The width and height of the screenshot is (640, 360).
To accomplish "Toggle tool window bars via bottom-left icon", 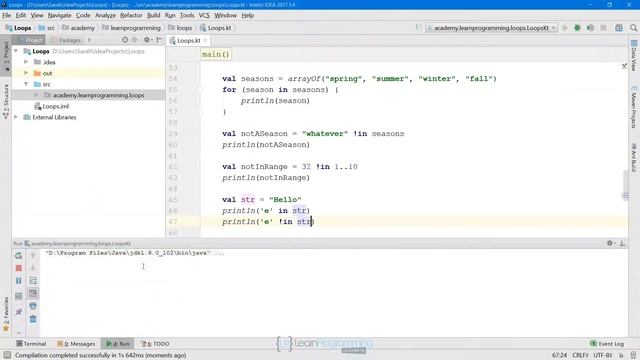I will click(7, 355).
